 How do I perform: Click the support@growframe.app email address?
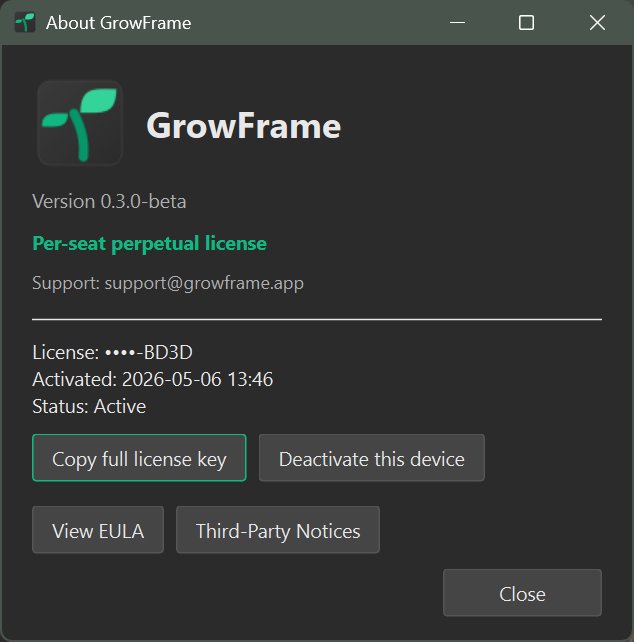click(x=204, y=283)
